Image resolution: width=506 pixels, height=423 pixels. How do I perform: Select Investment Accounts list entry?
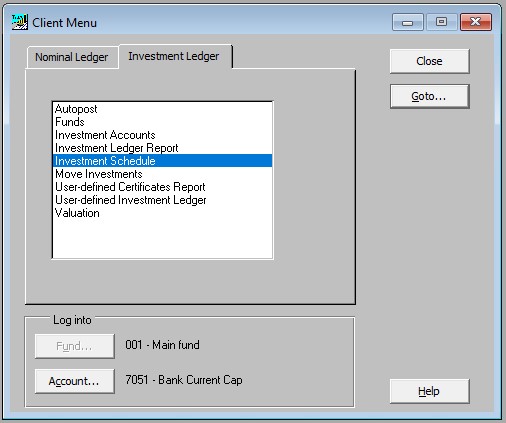[x=162, y=135]
